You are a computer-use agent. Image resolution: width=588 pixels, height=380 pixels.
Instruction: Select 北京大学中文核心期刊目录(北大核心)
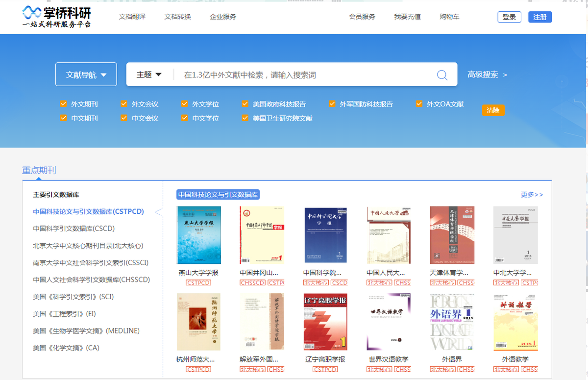(x=88, y=246)
